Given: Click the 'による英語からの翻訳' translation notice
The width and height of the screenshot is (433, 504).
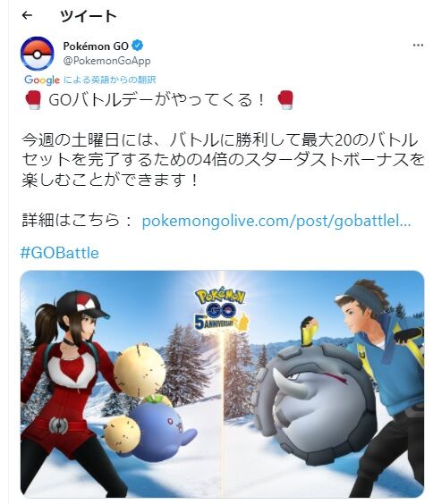Looking at the screenshot, I should 109,80.
